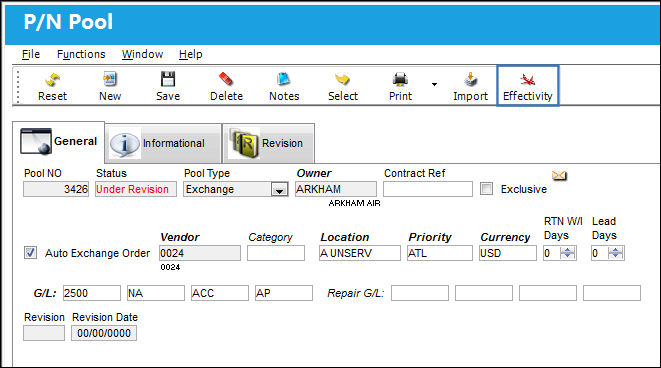Click the Vendor field 0024
The height and width of the screenshot is (368, 661).
[200, 253]
